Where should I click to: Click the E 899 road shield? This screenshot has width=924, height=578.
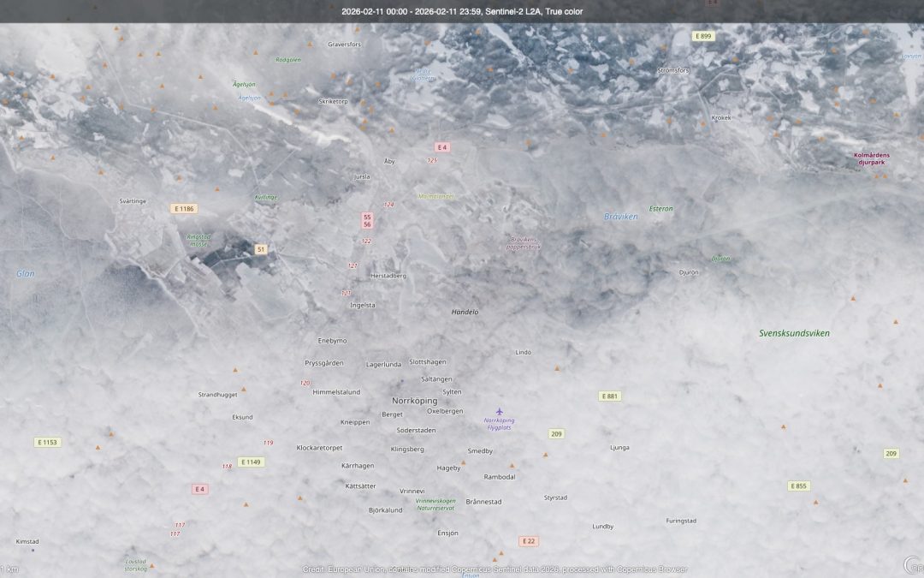(703, 36)
